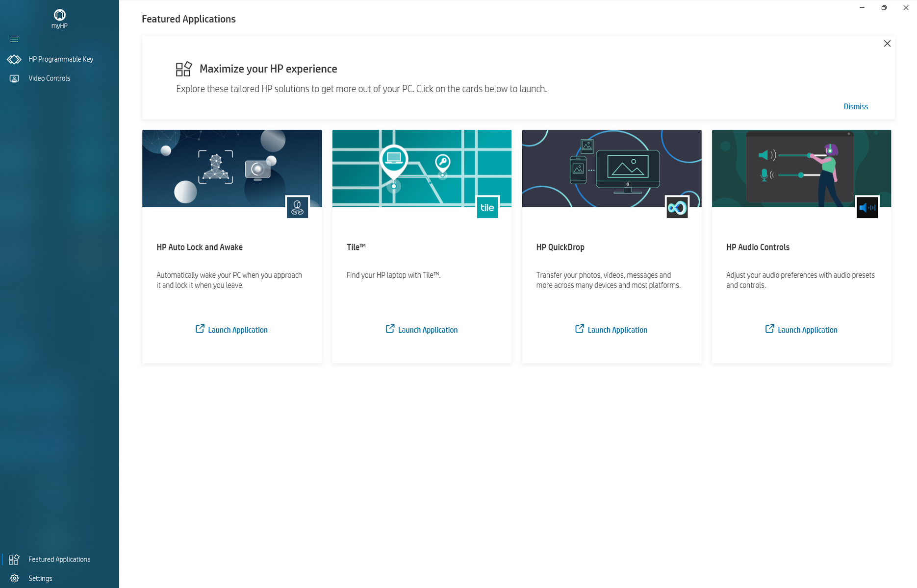This screenshot has width=917, height=588.
Task: Click 'Find your HP laptop with Tile' text
Action: click(393, 275)
